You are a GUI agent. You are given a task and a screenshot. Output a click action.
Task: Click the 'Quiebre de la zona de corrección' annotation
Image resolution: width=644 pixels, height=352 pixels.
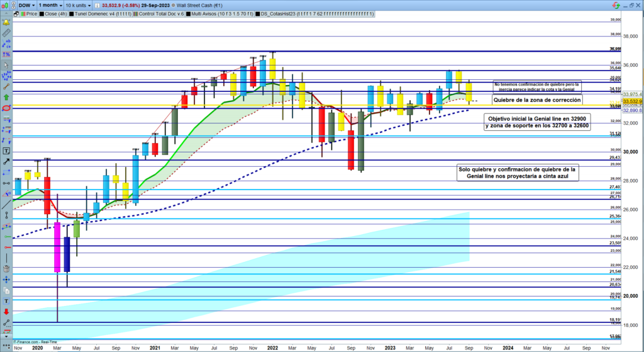(x=536, y=99)
